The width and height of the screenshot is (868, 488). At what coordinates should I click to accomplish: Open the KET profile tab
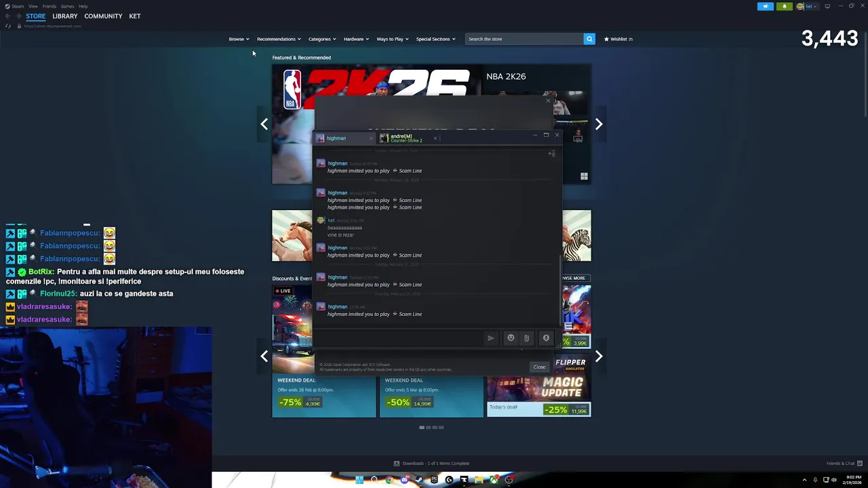135,16
